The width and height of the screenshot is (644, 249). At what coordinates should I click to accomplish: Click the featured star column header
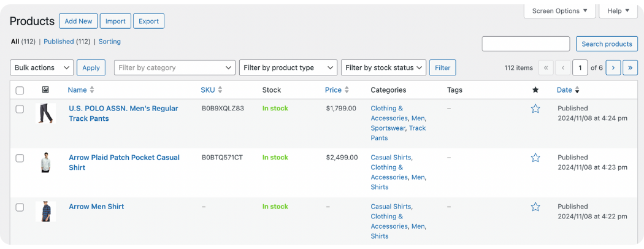[535, 90]
